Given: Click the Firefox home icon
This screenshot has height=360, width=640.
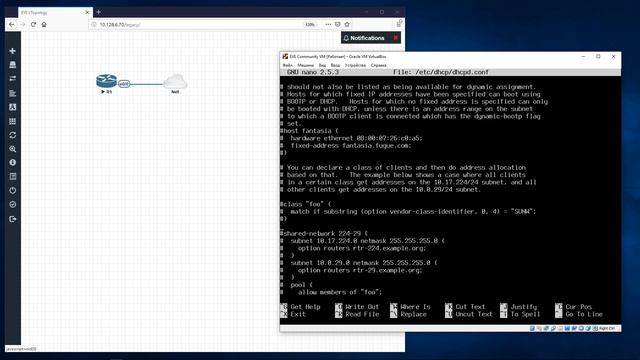Looking at the screenshot, I should 44,24.
